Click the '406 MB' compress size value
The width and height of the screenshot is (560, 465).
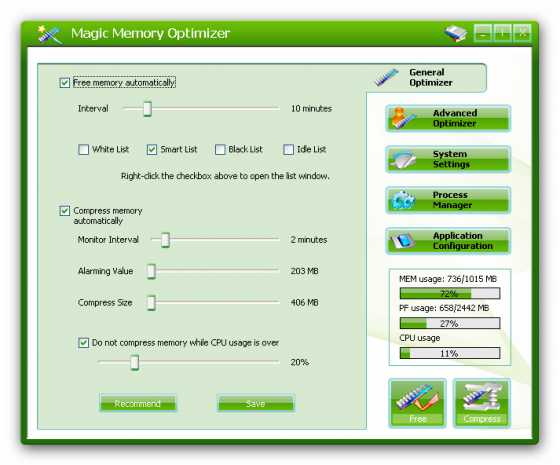pyautogui.click(x=304, y=302)
